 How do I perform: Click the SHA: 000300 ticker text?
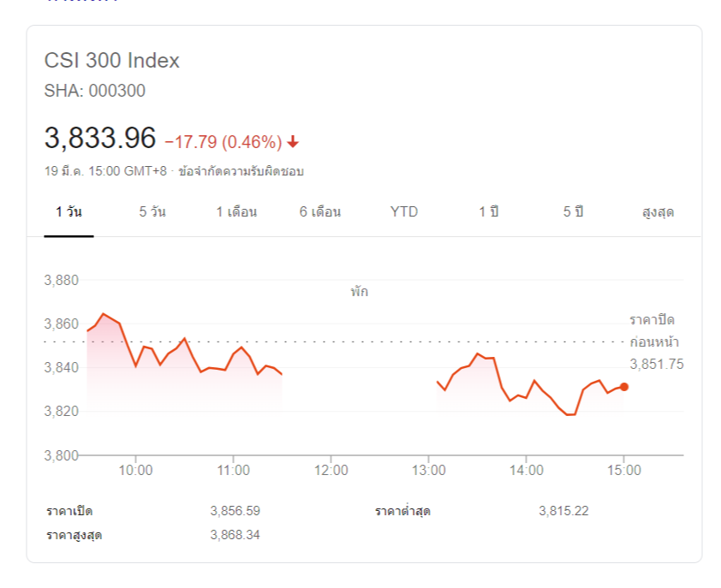pos(95,91)
